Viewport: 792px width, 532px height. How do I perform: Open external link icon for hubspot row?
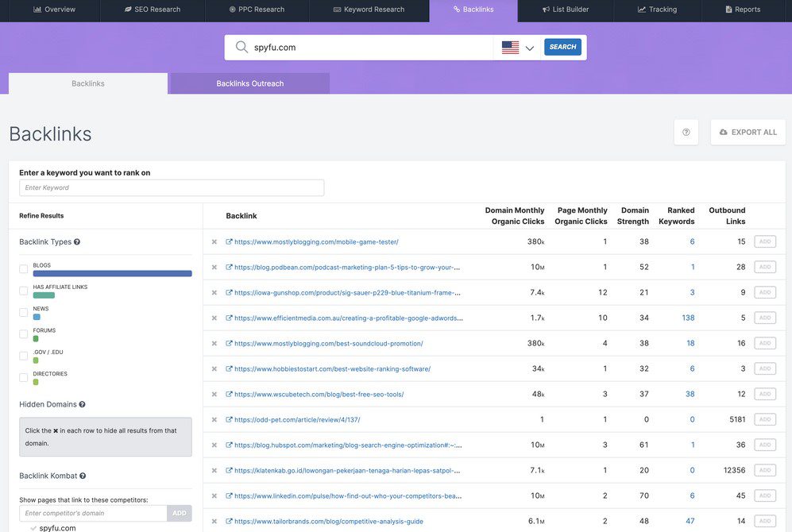click(x=229, y=445)
